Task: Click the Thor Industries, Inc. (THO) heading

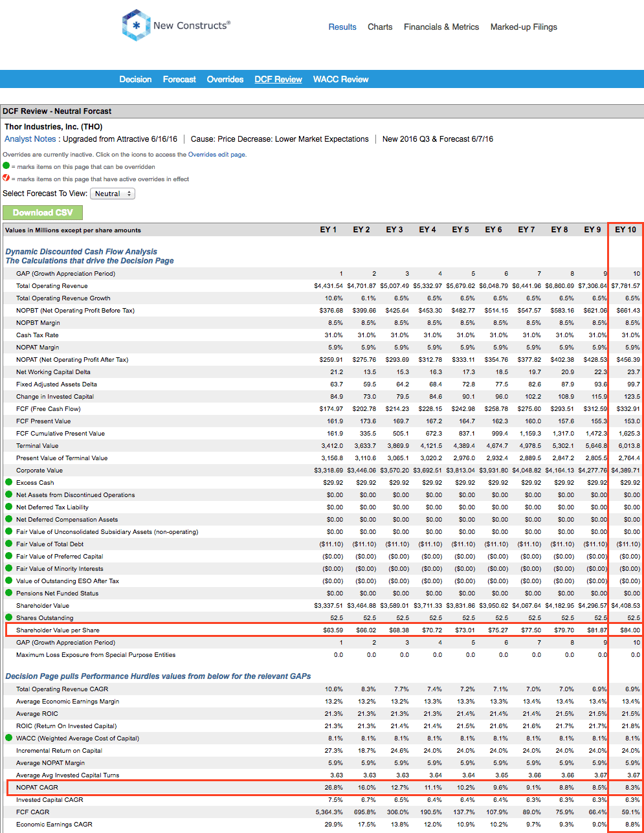Action: coord(53,127)
